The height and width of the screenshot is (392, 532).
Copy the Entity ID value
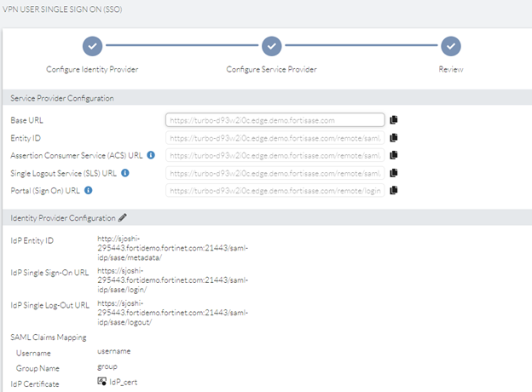click(394, 138)
